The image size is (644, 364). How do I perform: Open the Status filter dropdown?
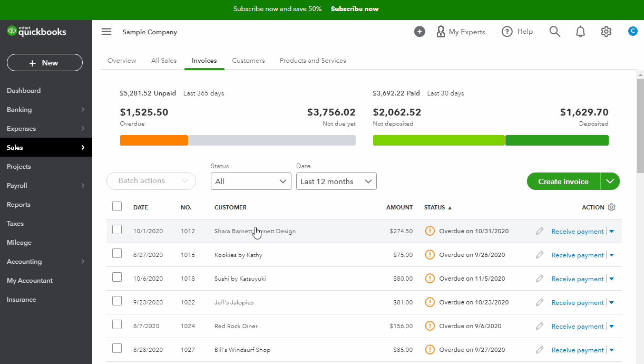251,181
